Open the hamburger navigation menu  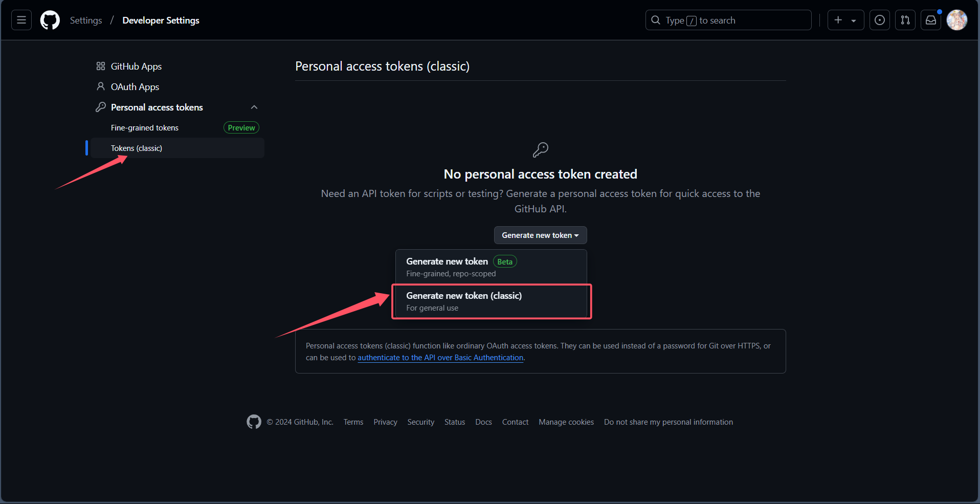(21, 20)
